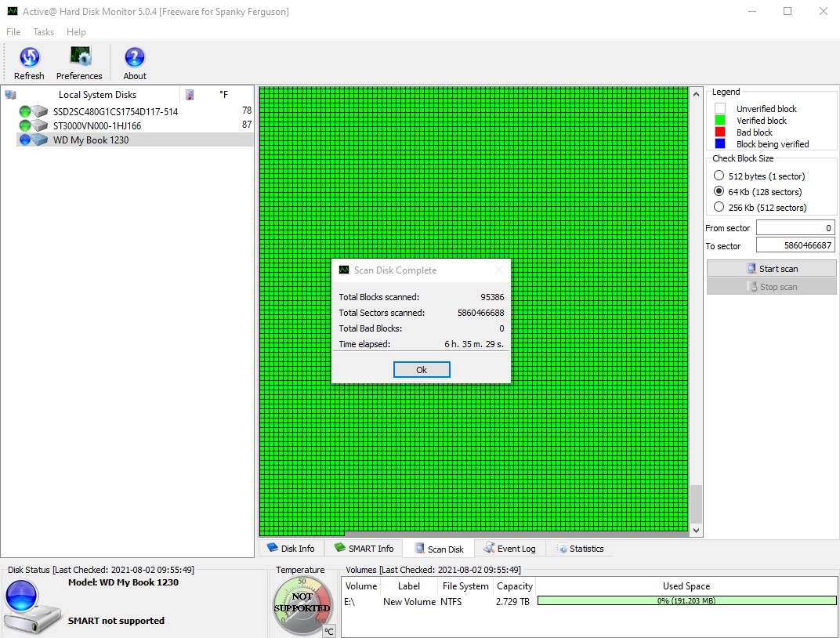Click the green Verified block legend swatch
The height and width of the screenshot is (638, 840).
pos(720,121)
